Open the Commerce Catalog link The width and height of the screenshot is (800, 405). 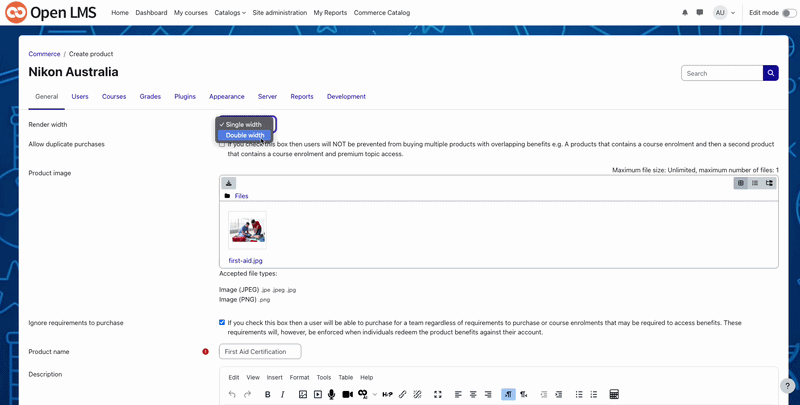click(x=382, y=13)
